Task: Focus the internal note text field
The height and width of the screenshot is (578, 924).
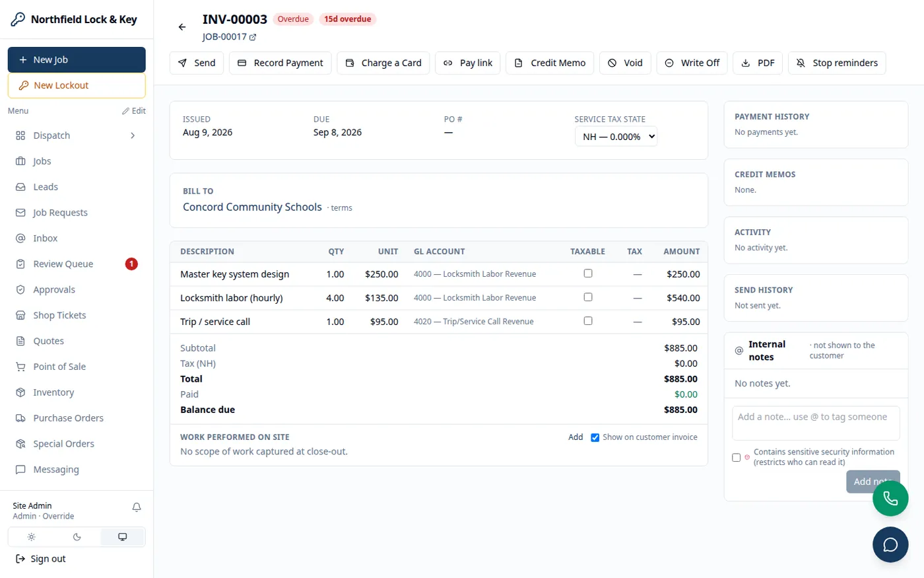Action: (816, 423)
